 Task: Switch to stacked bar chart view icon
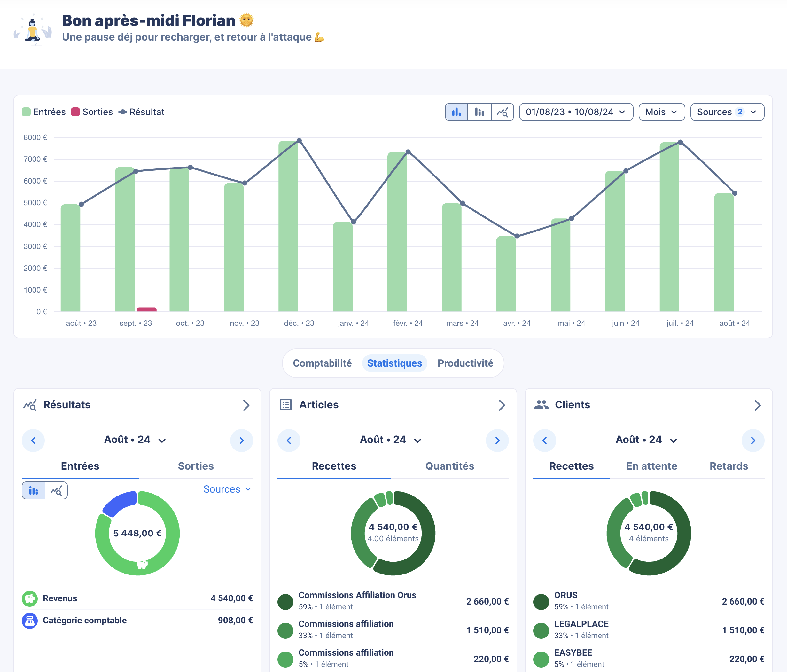pyautogui.click(x=479, y=112)
